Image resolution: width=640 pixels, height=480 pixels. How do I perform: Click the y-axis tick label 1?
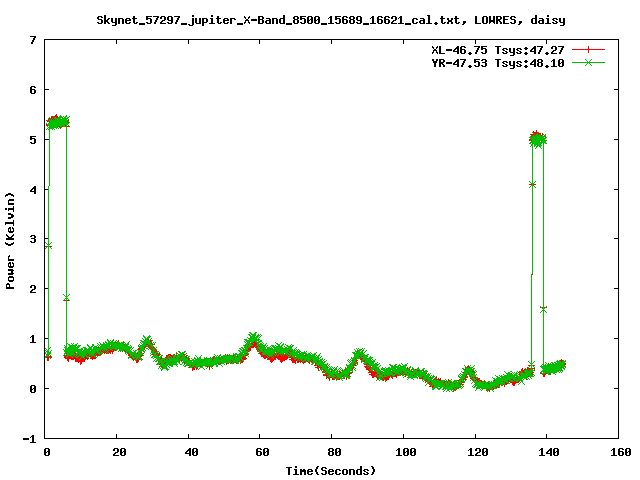[x=33, y=339]
